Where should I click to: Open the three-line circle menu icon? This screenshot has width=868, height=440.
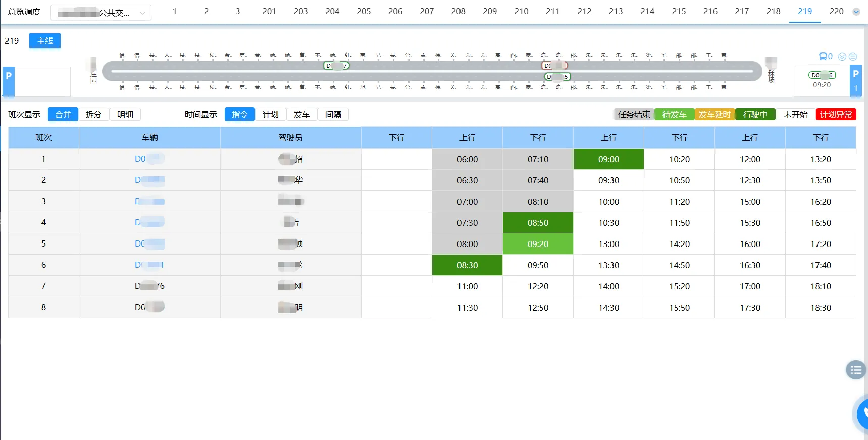pos(853,57)
